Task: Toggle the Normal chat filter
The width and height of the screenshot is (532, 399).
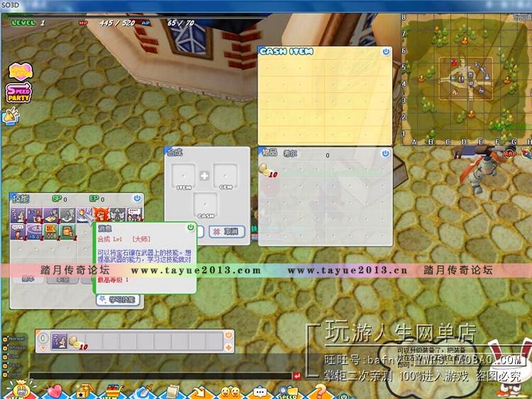Action: (x=14, y=339)
